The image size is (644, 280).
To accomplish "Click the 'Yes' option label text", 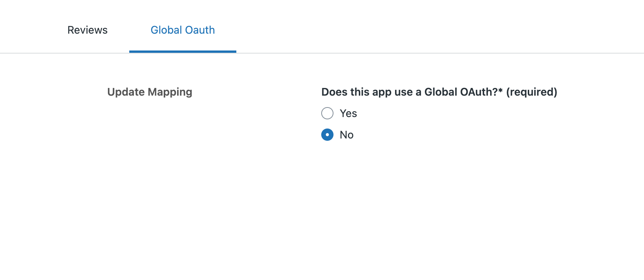I will click(x=348, y=113).
